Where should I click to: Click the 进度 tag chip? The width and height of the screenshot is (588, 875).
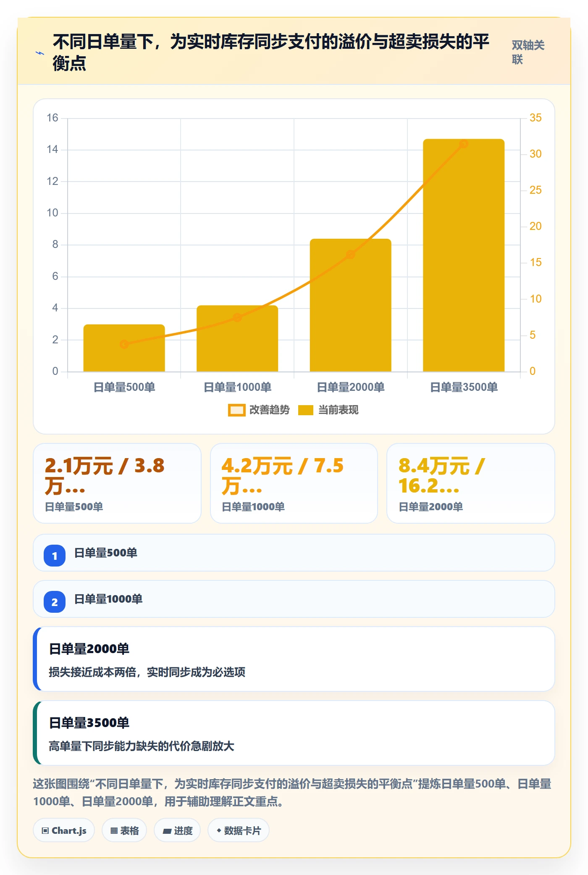pyautogui.click(x=177, y=830)
